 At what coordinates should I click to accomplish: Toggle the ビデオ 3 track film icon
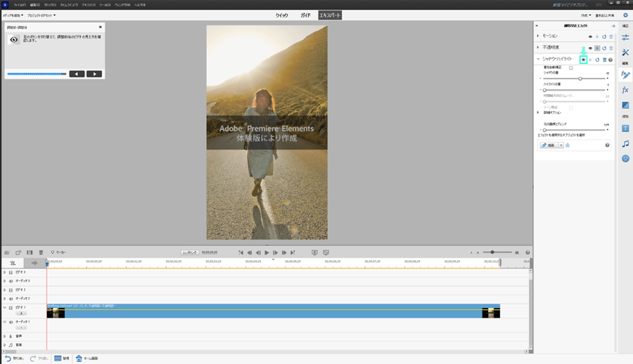(x=11, y=273)
